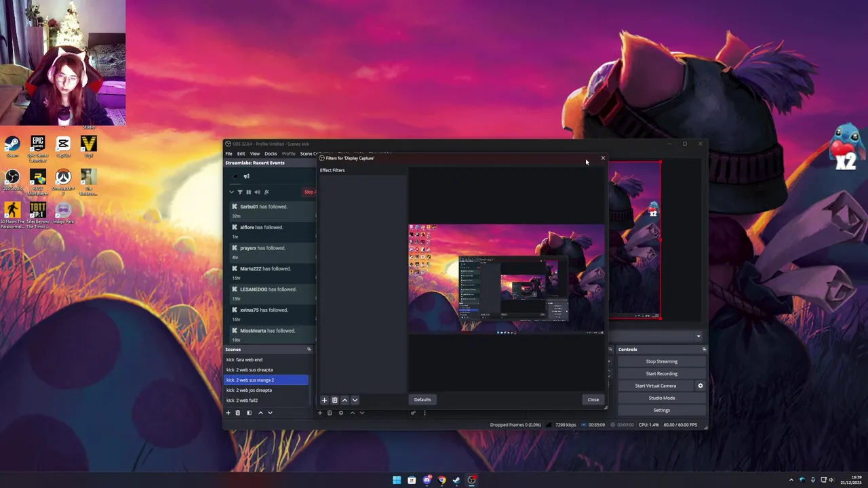This screenshot has height=488, width=868.
Task: Open the View menu in OBS
Action: point(255,154)
